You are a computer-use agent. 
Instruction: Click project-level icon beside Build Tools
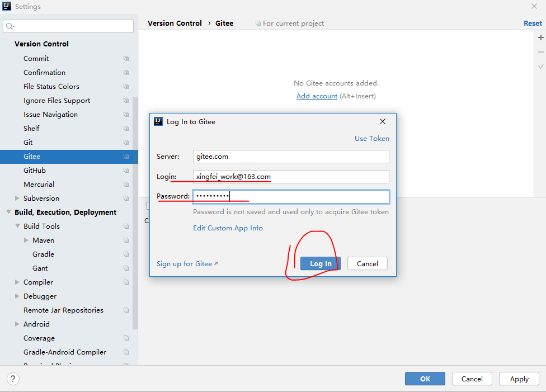click(x=126, y=226)
